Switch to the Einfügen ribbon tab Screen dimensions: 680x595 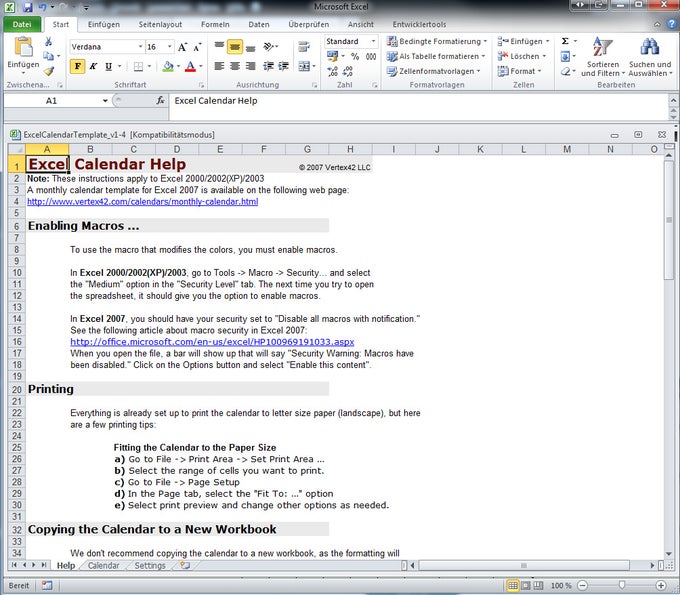click(x=104, y=24)
